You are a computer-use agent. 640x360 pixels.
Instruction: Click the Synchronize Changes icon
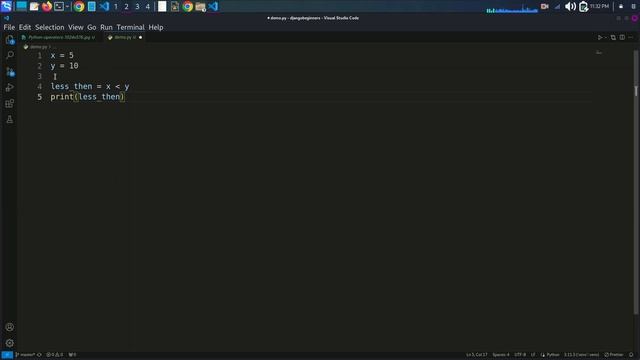40,355
